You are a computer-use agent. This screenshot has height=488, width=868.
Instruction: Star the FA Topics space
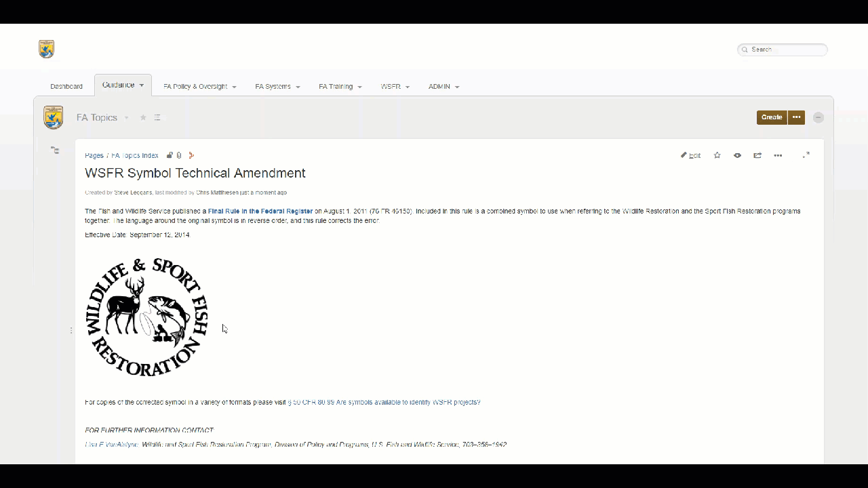click(x=143, y=117)
